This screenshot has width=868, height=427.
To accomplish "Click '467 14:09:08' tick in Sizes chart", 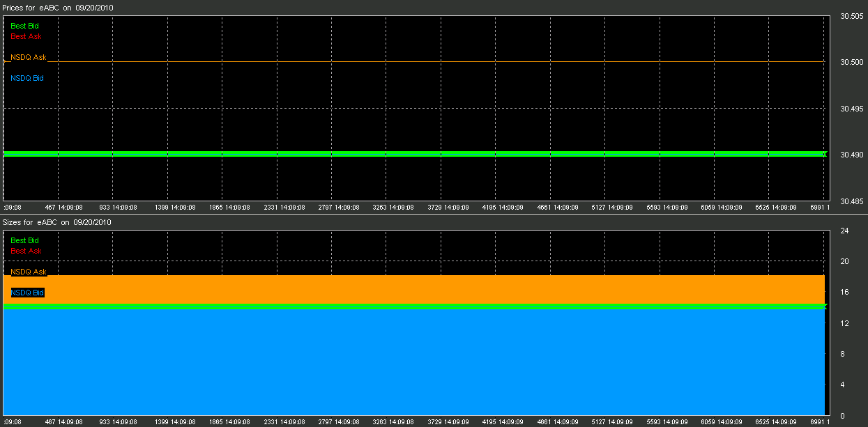I will pyautogui.click(x=64, y=422).
